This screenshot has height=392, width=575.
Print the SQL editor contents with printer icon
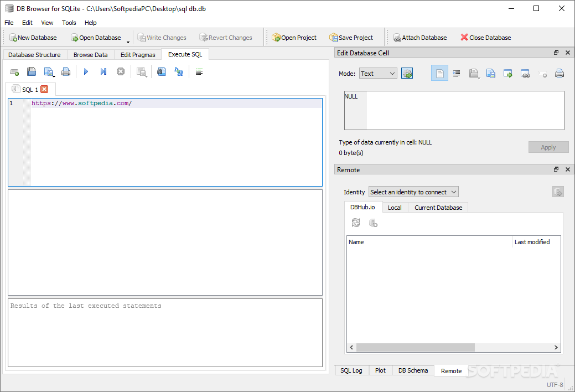coord(66,71)
